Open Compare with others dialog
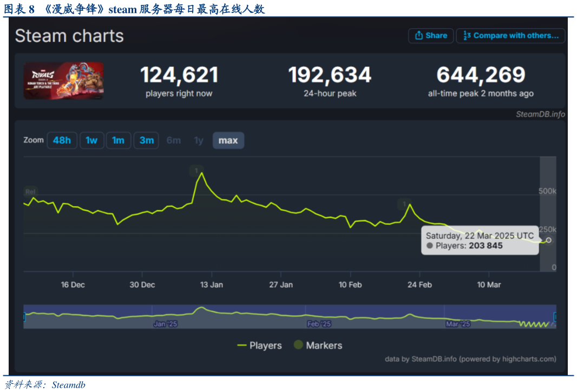577x392 pixels. pos(510,36)
